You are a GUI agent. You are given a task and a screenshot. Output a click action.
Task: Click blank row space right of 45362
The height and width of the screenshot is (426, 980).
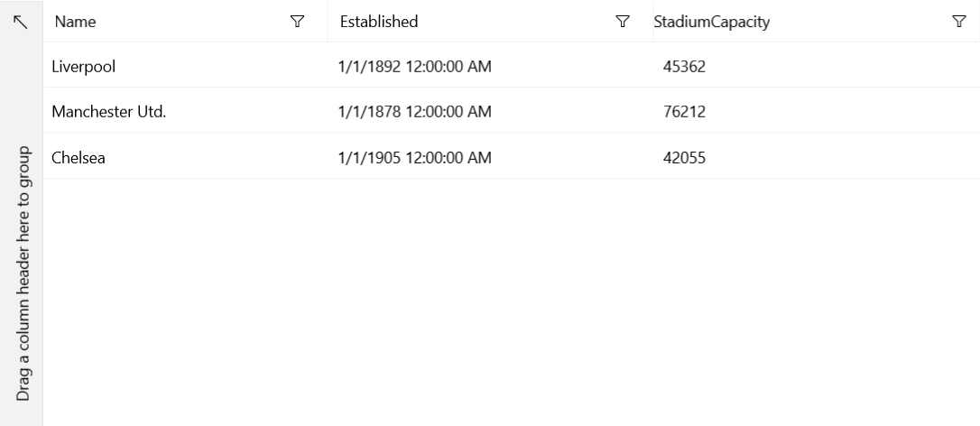click(857, 66)
